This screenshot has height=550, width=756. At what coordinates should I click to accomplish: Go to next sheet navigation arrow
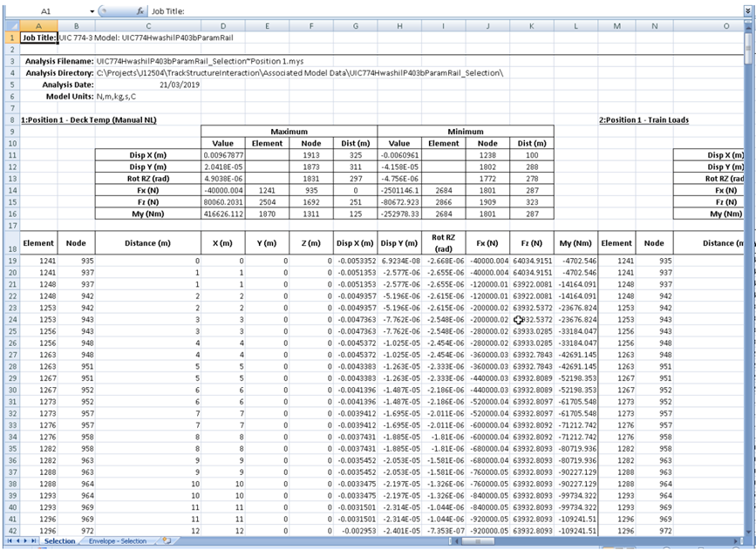[26, 541]
